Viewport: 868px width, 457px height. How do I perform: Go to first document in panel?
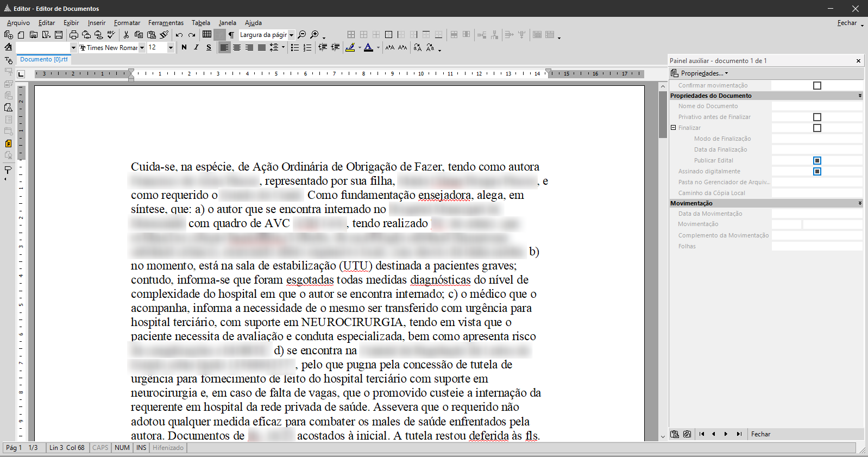coord(702,434)
